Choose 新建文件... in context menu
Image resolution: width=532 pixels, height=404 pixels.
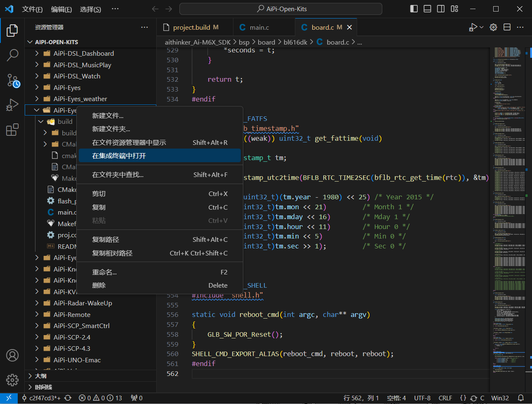click(160, 116)
